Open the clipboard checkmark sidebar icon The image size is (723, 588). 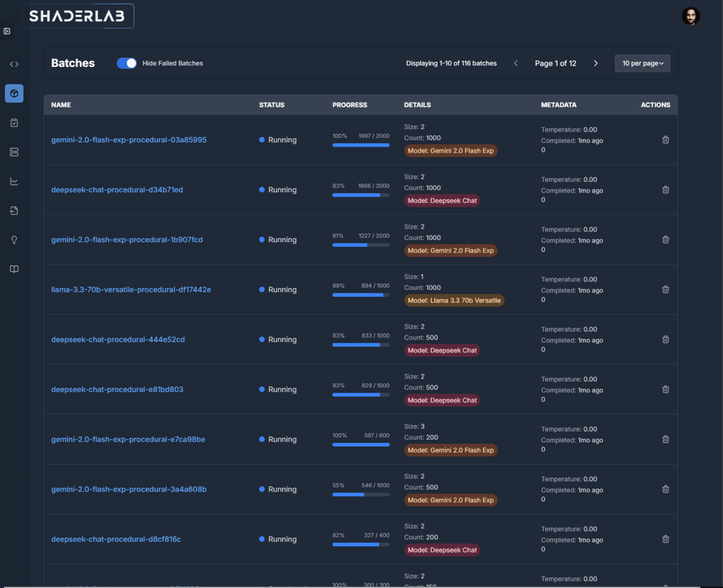pos(14,123)
